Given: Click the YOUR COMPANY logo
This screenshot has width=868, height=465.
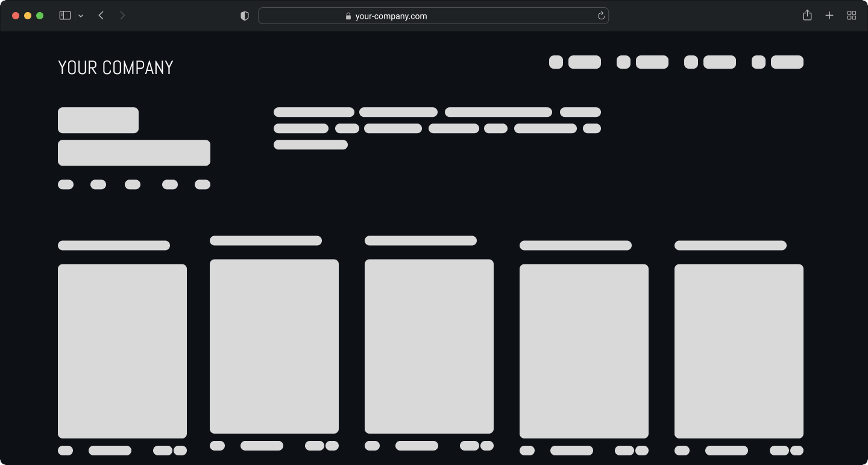Looking at the screenshot, I should 116,67.
